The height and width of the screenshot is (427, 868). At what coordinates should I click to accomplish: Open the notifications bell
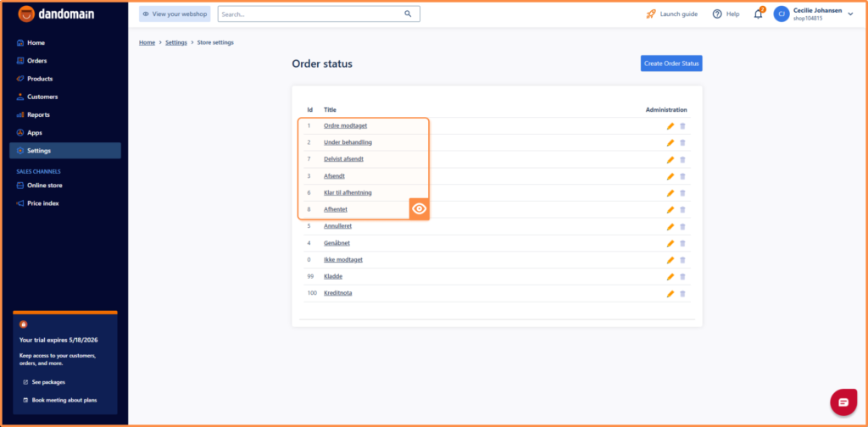pos(758,14)
